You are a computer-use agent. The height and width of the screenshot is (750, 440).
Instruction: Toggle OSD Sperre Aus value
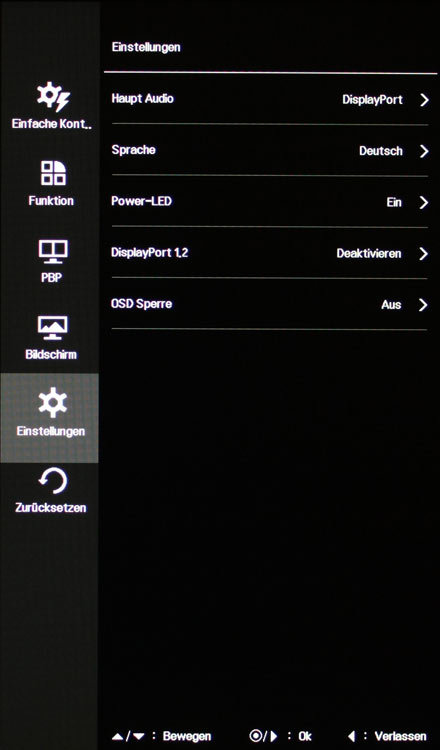coord(391,305)
